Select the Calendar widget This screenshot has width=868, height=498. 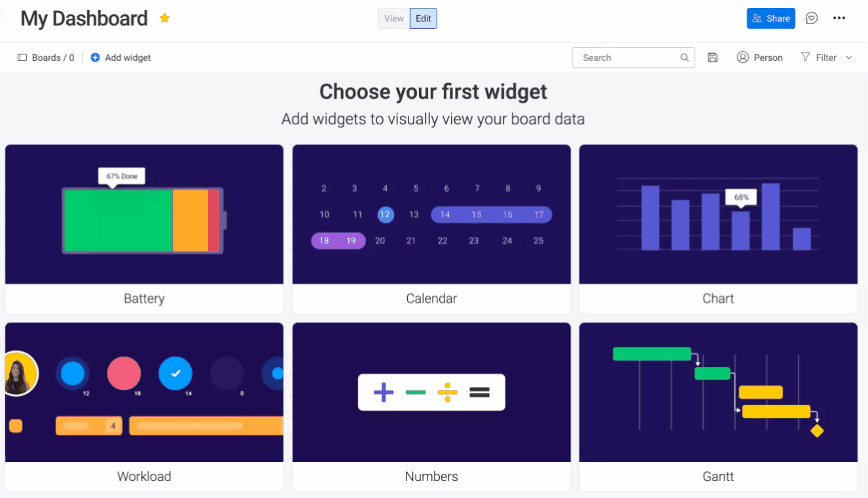431,228
